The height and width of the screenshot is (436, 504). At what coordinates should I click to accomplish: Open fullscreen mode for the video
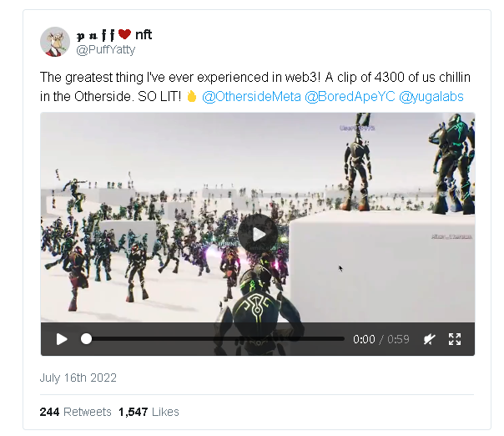pyautogui.click(x=455, y=339)
